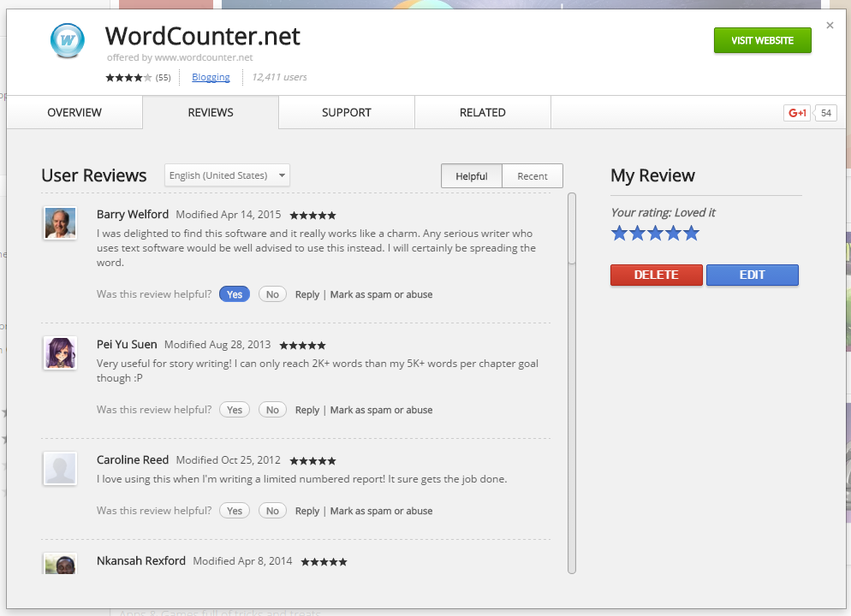
Task: Click Pei Yu Suen's star rating
Action: click(303, 346)
